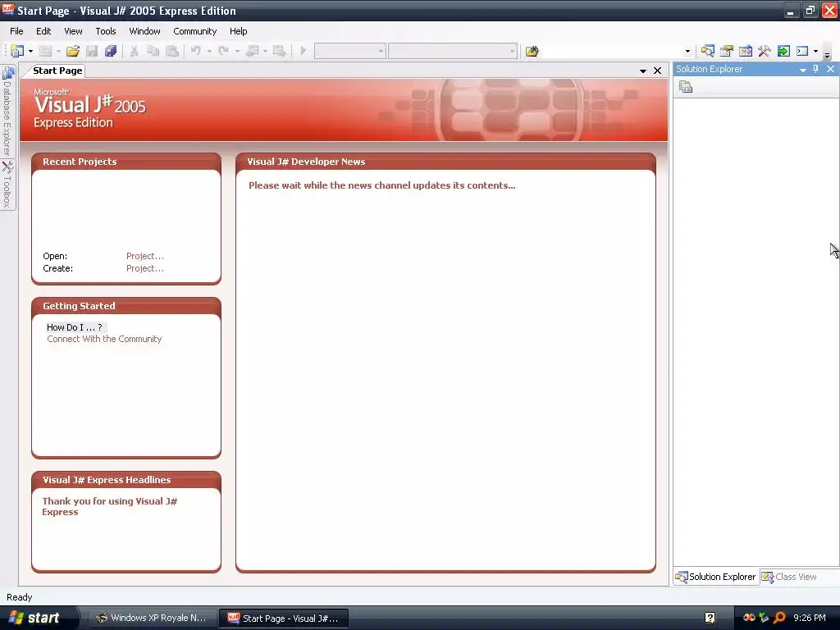Click the New Project toolbar icon
This screenshot has height=630, width=840.
pyautogui.click(x=17, y=51)
